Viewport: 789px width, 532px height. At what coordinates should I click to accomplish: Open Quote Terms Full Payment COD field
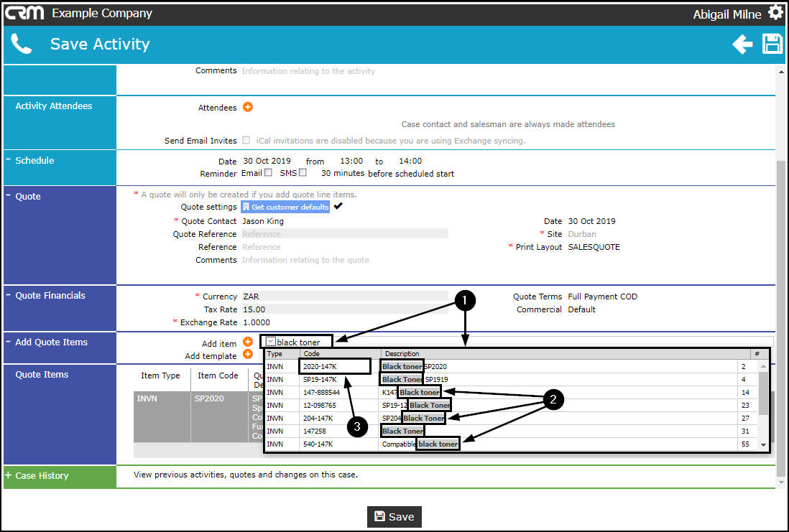click(x=602, y=297)
